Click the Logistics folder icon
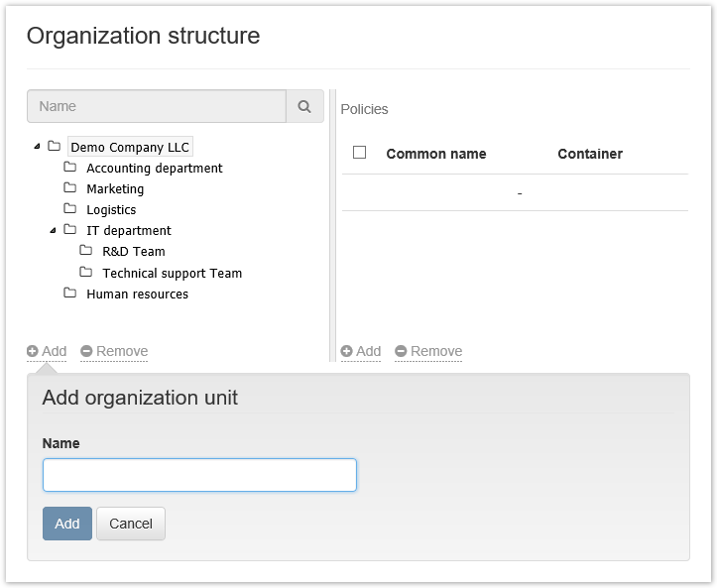 (x=70, y=209)
